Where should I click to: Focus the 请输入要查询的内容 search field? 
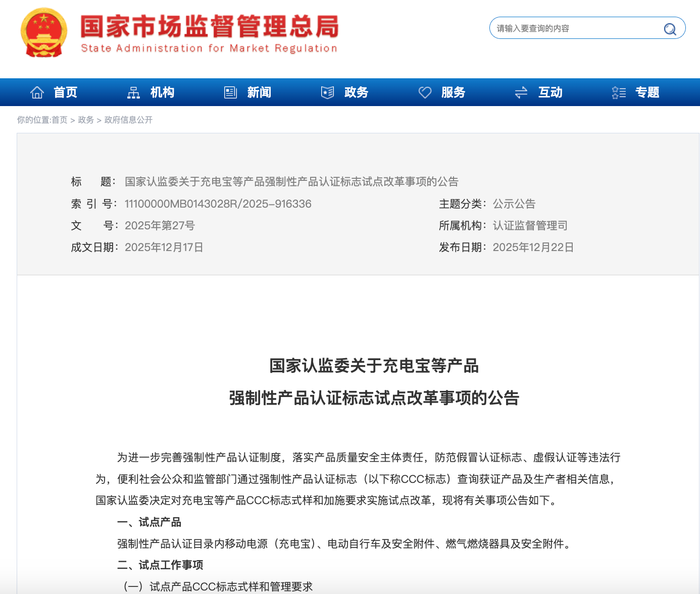tap(576, 29)
